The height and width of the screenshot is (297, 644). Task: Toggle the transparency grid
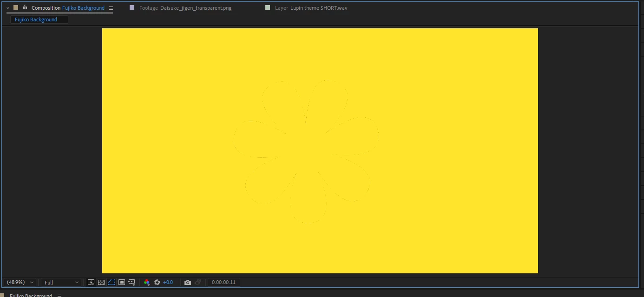pos(101,282)
